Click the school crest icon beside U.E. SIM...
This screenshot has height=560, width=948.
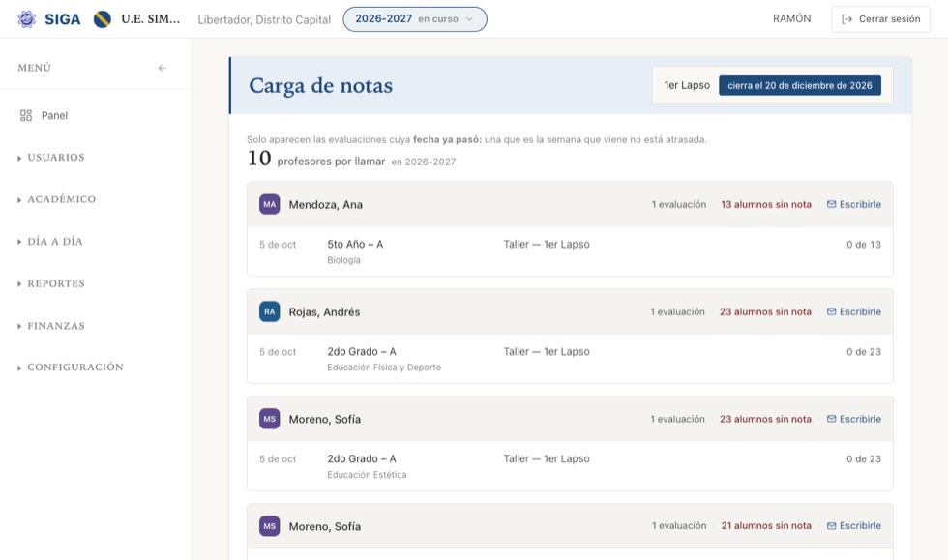[x=103, y=19]
